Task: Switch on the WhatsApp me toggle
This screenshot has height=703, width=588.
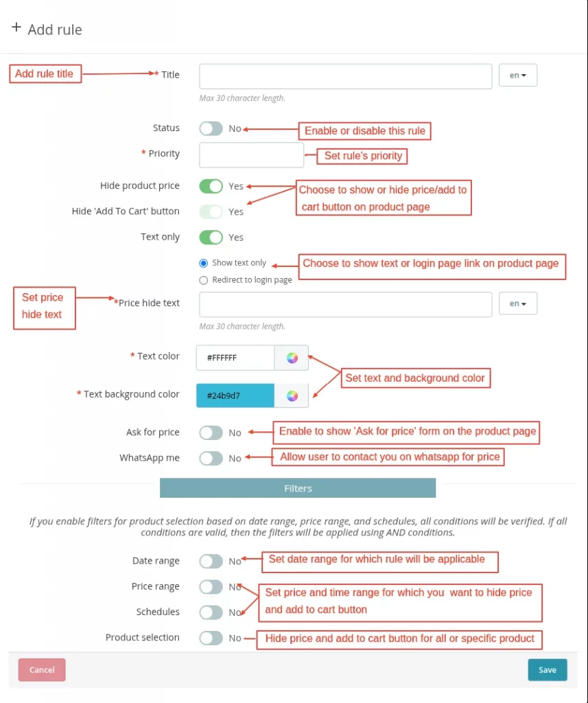Action: click(211, 458)
